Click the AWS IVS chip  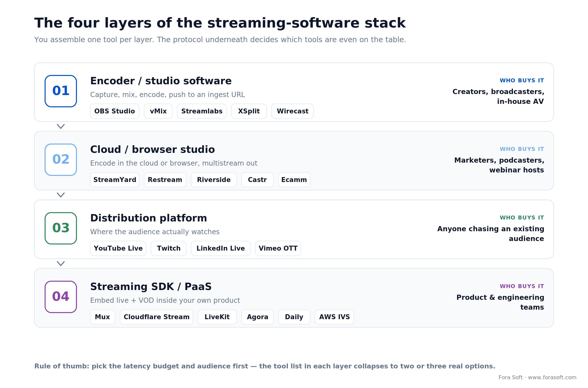[x=334, y=317]
